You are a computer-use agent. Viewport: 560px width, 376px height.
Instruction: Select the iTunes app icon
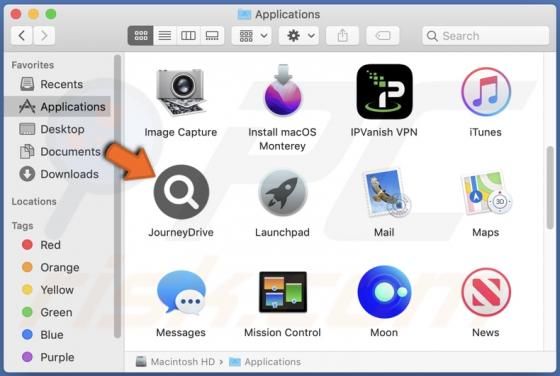(486, 92)
